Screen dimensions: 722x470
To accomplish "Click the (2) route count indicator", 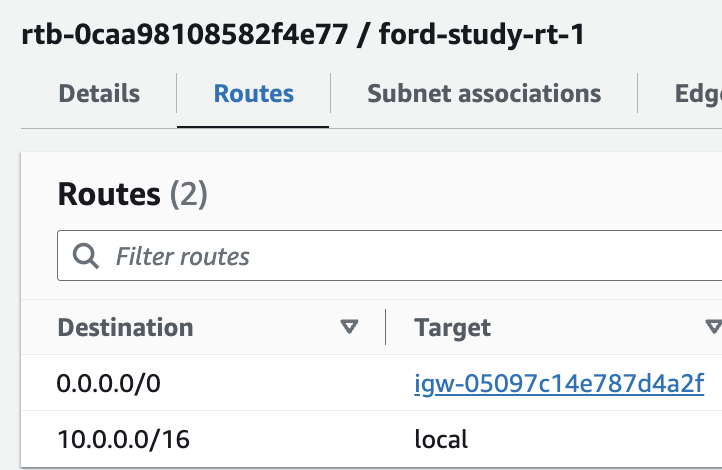I will pyautogui.click(x=189, y=194).
